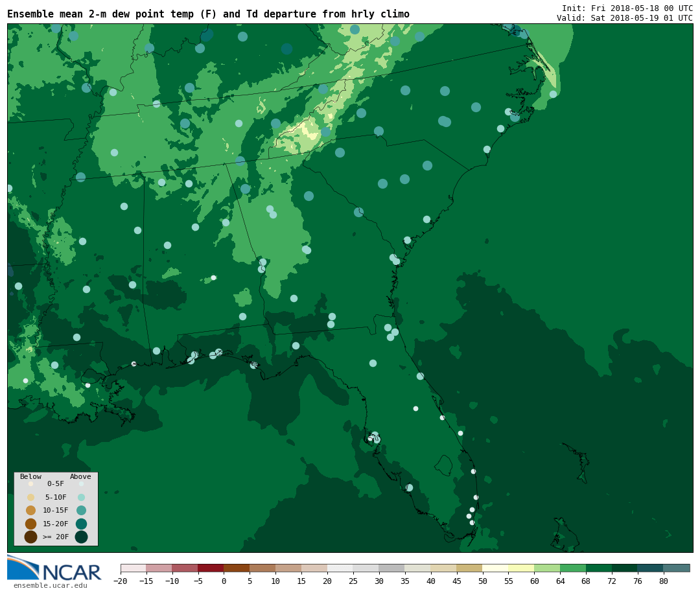Click the '50' colorbar tick label
The image size is (700, 593).
pyautogui.click(x=483, y=581)
